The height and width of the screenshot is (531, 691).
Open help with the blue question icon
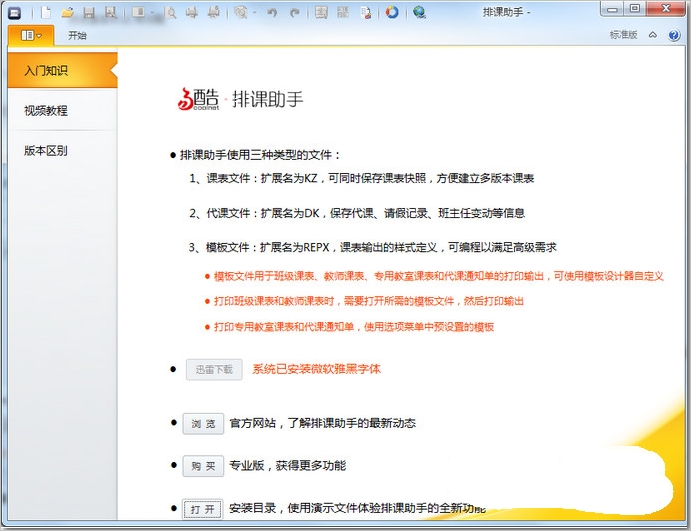[674, 35]
